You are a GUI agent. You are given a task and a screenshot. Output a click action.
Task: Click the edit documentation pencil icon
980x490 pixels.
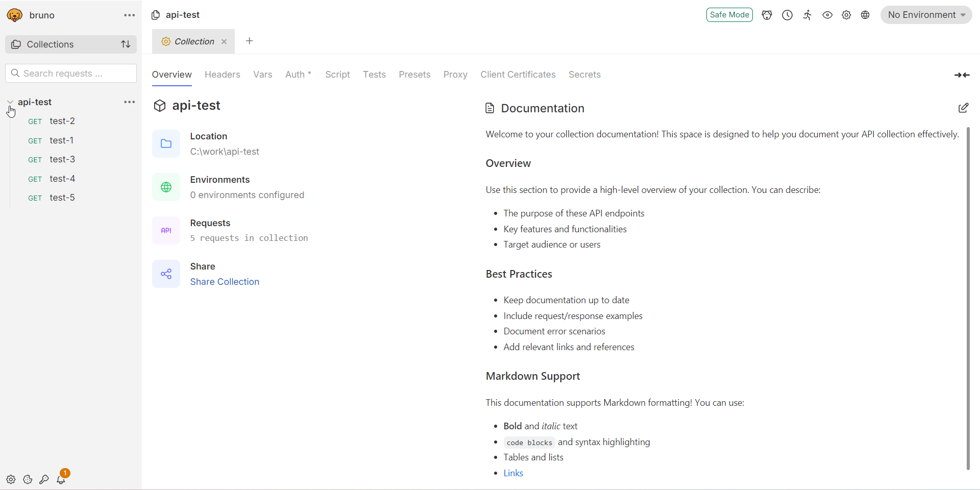pyautogui.click(x=963, y=108)
